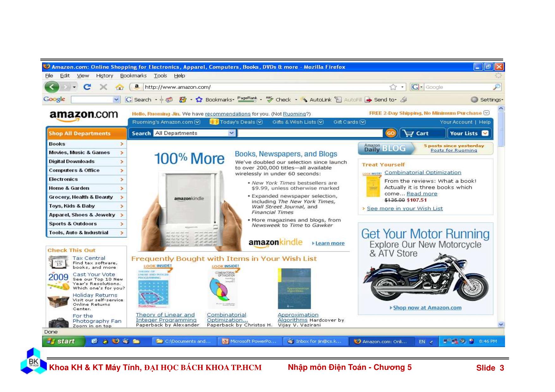The image size is (555, 392).
Task: Expand FREE 2-Day Shipping dropdown arrow
Action: pyautogui.click(x=486, y=113)
